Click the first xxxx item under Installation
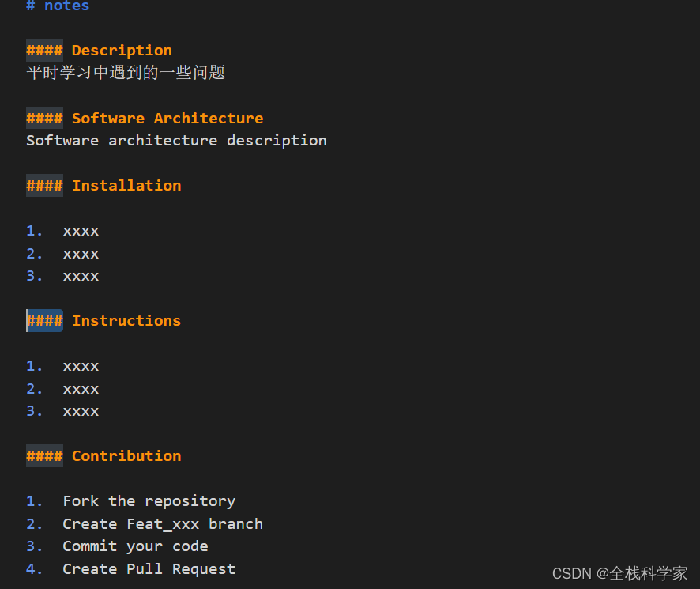This screenshot has height=589, width=700. pyautogui.click(x=81, y=230)
